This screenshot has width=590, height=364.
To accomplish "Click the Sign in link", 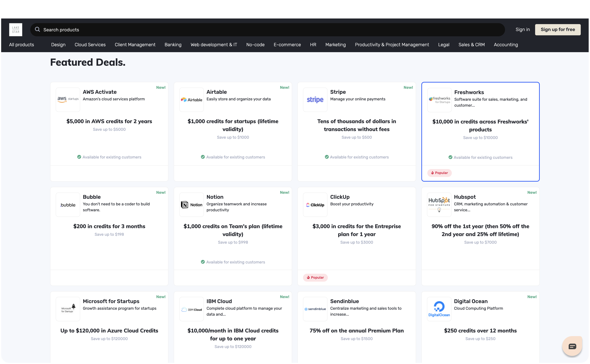I will (523, 30).
